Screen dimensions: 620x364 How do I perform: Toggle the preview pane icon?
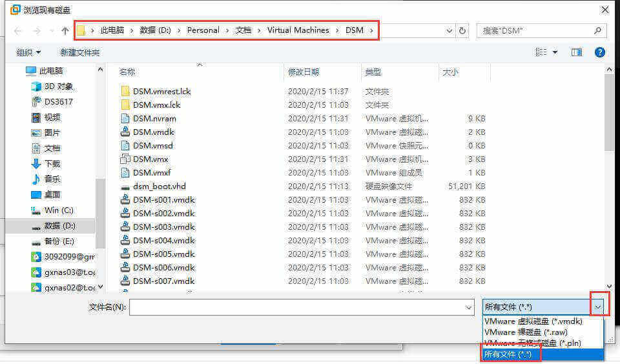577,52
